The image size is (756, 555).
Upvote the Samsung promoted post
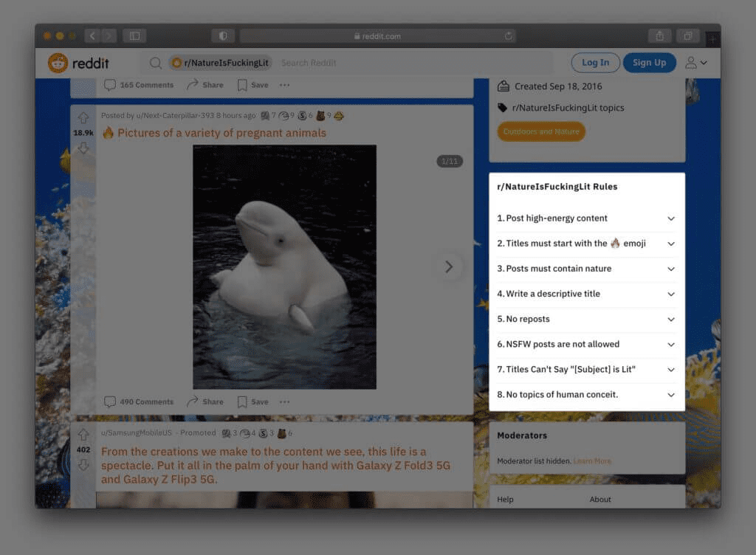(x=83, y=435)
